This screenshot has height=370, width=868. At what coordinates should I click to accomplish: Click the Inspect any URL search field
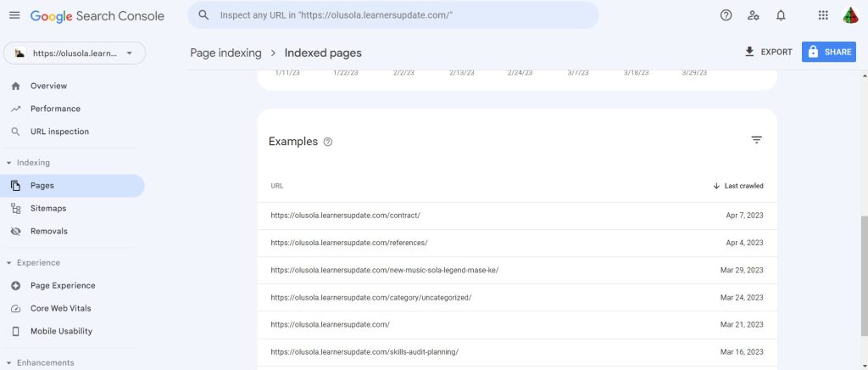click(393, 15)
